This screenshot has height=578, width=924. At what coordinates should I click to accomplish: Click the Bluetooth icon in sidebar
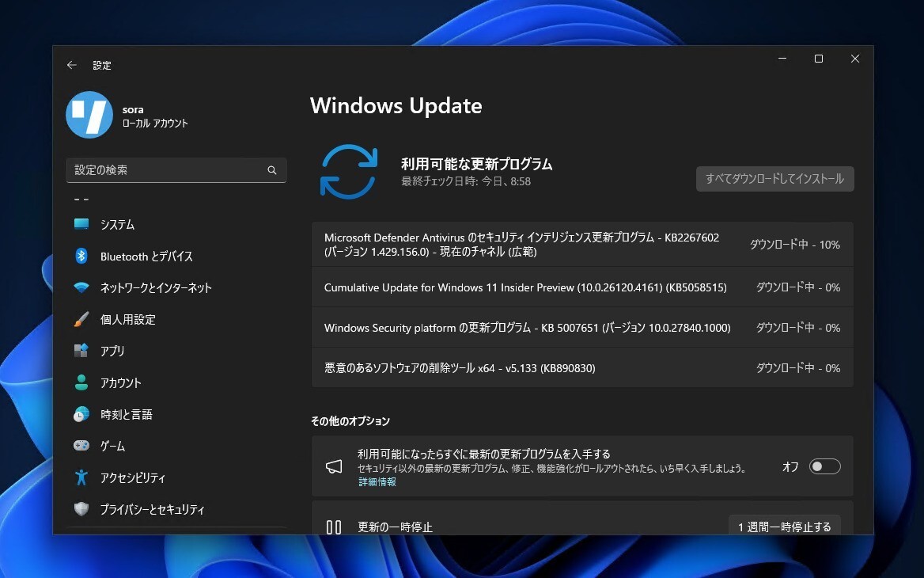[81, 256]
